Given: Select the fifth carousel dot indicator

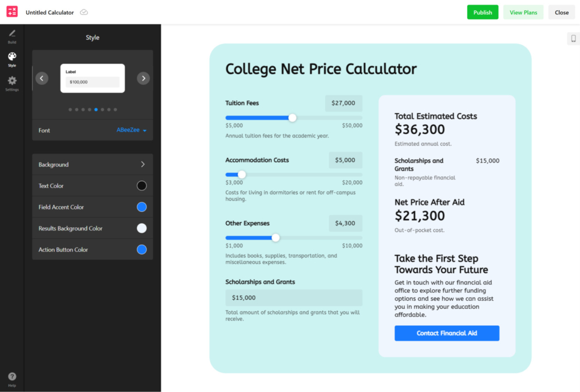Looking at the screenshot, I should (x=95, y=109).
